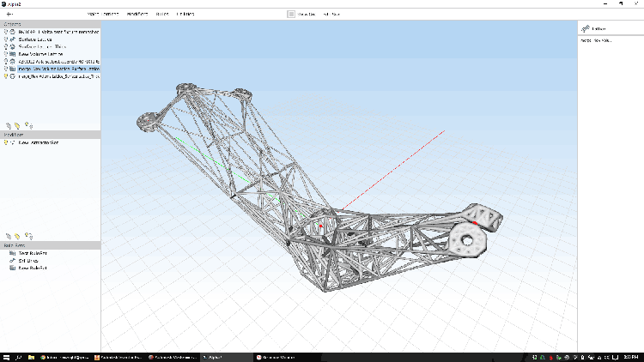This screenshot has width=644, height=362.
Task: Toggle lightbulb visibility for Surface Lattice
Action: 6,39
